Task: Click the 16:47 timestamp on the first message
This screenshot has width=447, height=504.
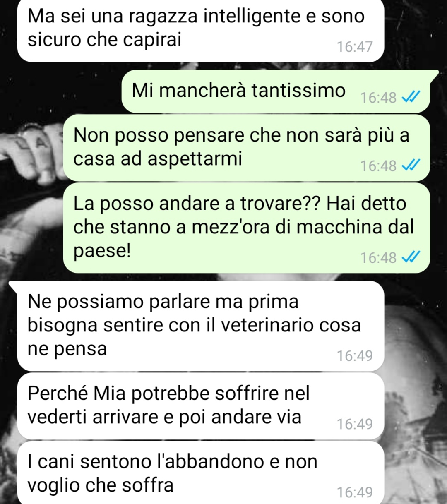Action: [355, 47]
